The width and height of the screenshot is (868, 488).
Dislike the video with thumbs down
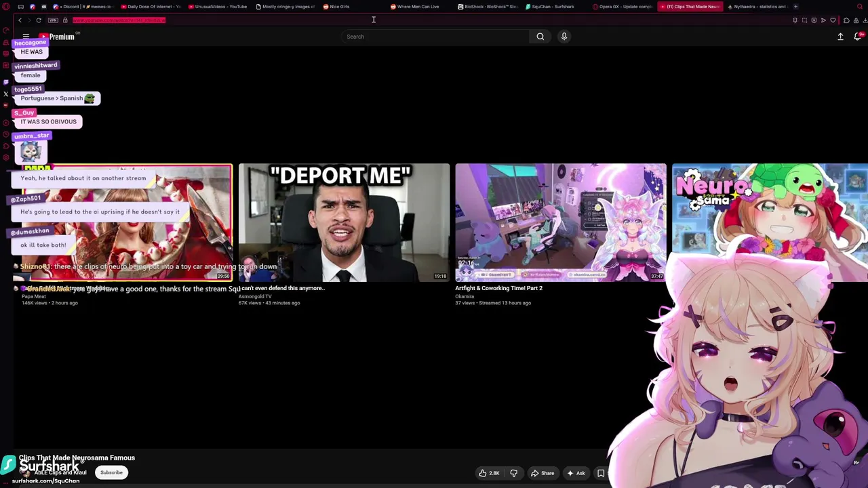point(513,473)
